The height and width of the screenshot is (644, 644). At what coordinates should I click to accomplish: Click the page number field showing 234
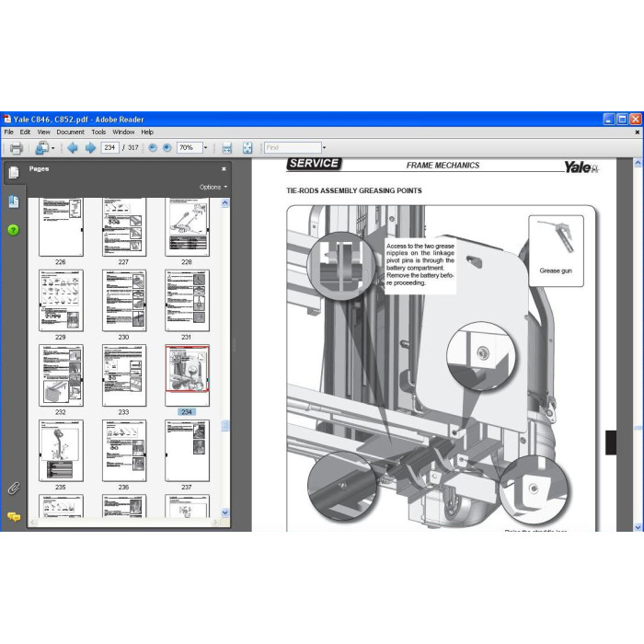(x=109, y=148)
